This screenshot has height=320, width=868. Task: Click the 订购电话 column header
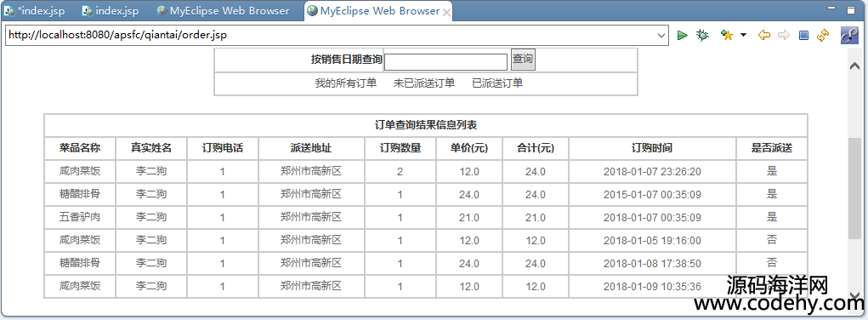pyautogui.click(x=223, y=148)
